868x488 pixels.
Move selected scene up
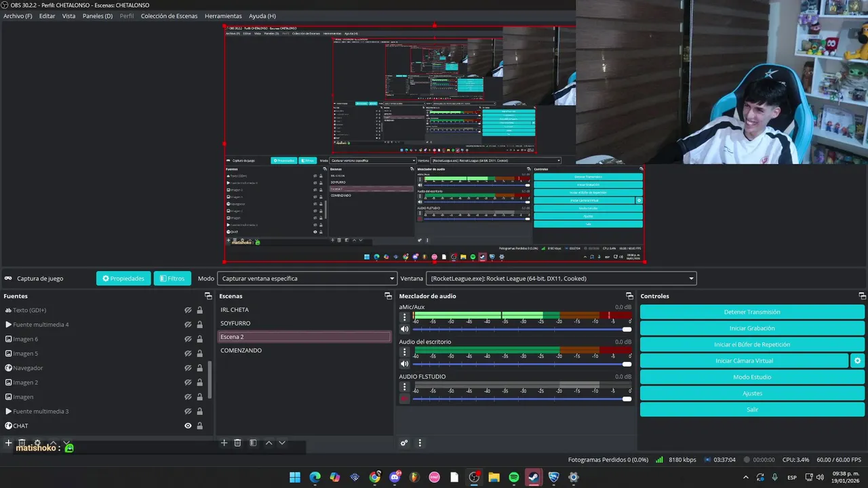[269, 443]
